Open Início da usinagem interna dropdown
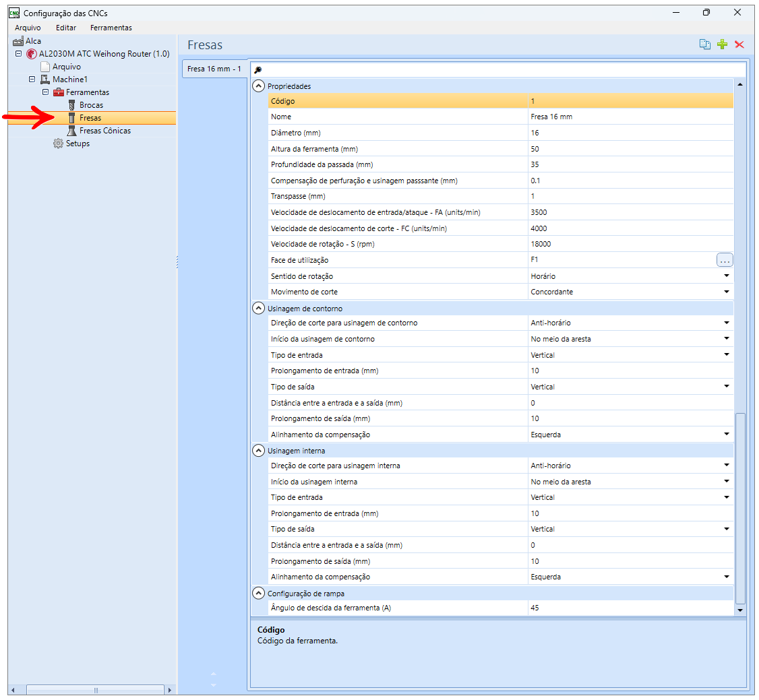 pyautogui.click(x=727, y=481)
